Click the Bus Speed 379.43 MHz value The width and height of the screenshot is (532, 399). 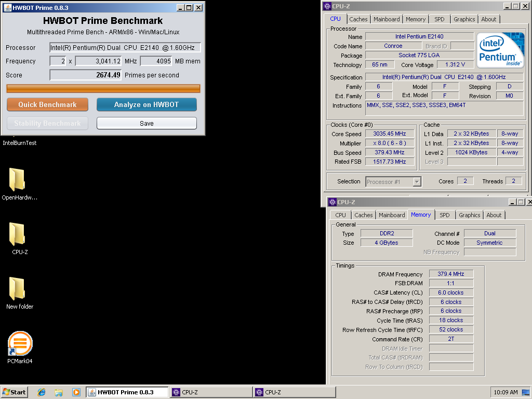coord(390,152)
